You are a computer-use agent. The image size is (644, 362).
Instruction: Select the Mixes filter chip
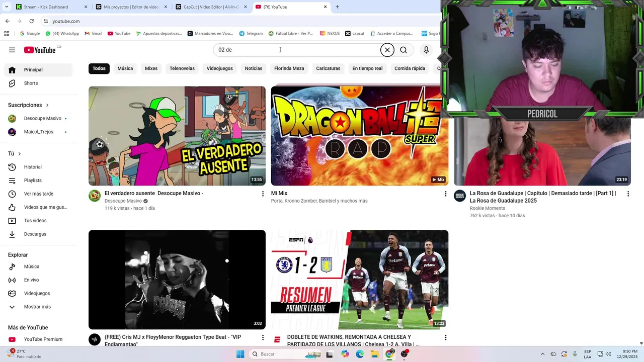tap(151, 68)
